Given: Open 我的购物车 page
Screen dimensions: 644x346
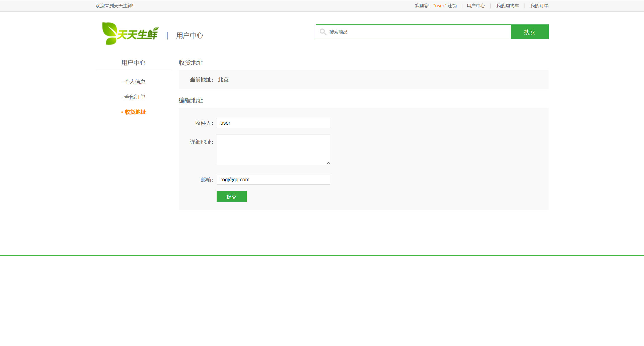Looking at the screenshot, I should click(x=507, y=6).
